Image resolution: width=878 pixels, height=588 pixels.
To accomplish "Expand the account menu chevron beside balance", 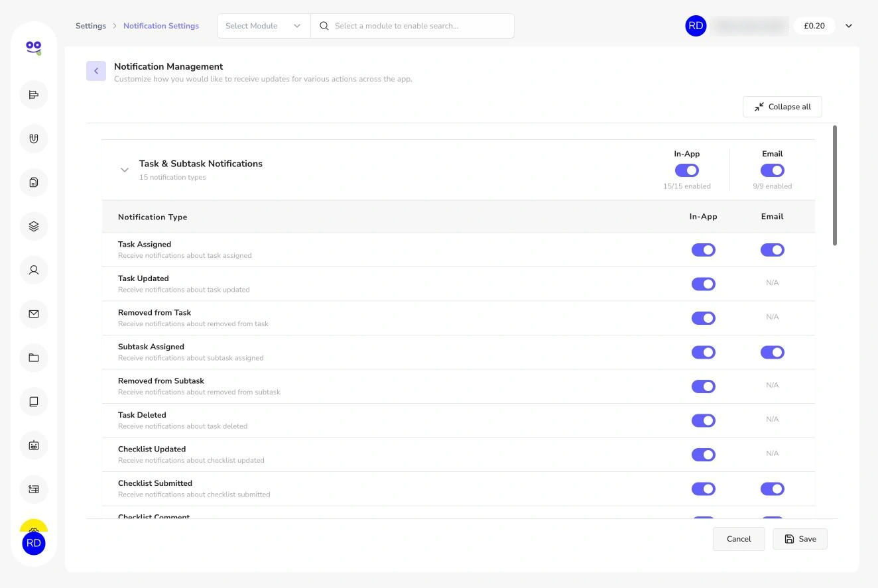I will (849, 26).
